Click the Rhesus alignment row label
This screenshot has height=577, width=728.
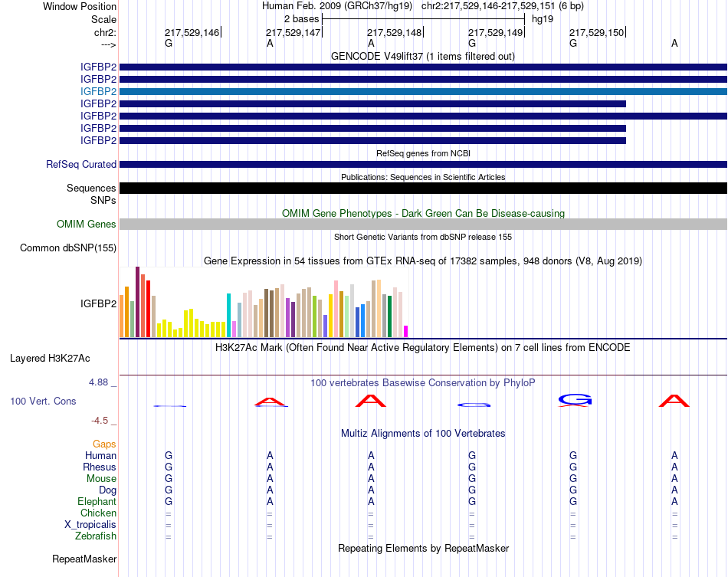100,467
